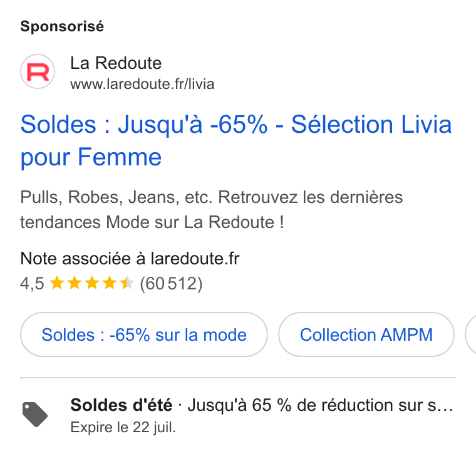Click the www.laredoute.fr/livia URL
Screen dimensions: 476x451
coord(142,84)
